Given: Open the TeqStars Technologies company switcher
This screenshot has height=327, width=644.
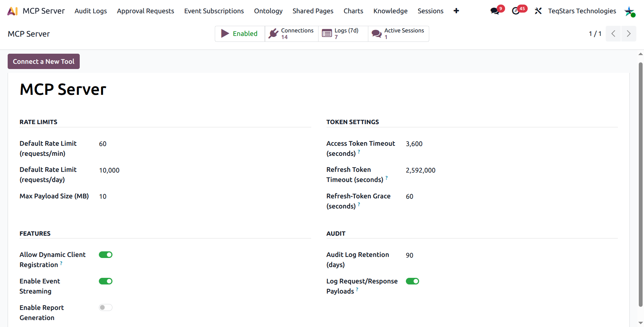Looking at the screenshot, I should point(582,11).
